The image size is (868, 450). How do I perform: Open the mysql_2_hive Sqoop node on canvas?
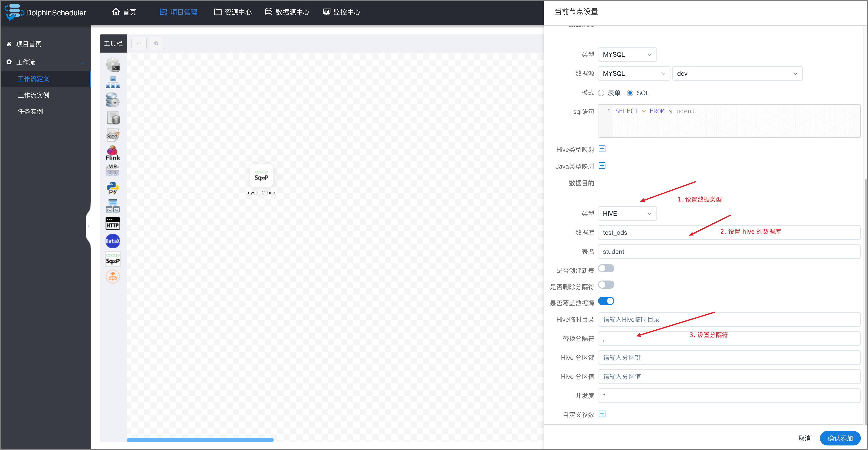click(x=261, y=175)
